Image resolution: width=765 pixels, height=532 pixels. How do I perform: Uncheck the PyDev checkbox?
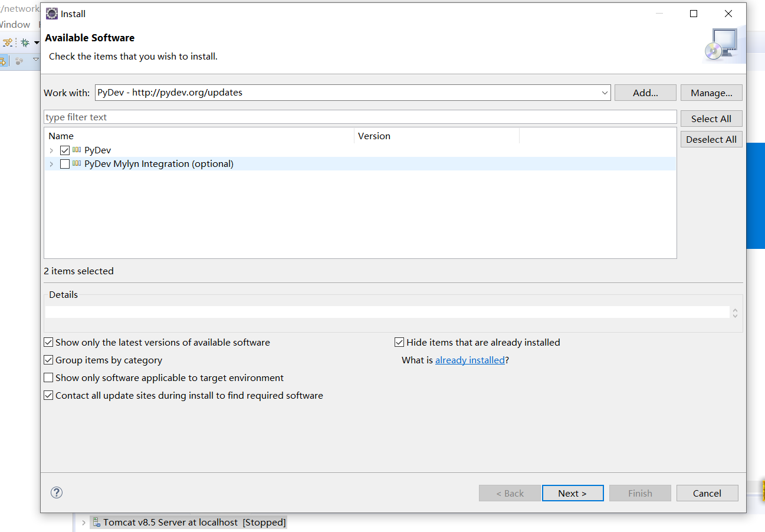coord(65,150)
